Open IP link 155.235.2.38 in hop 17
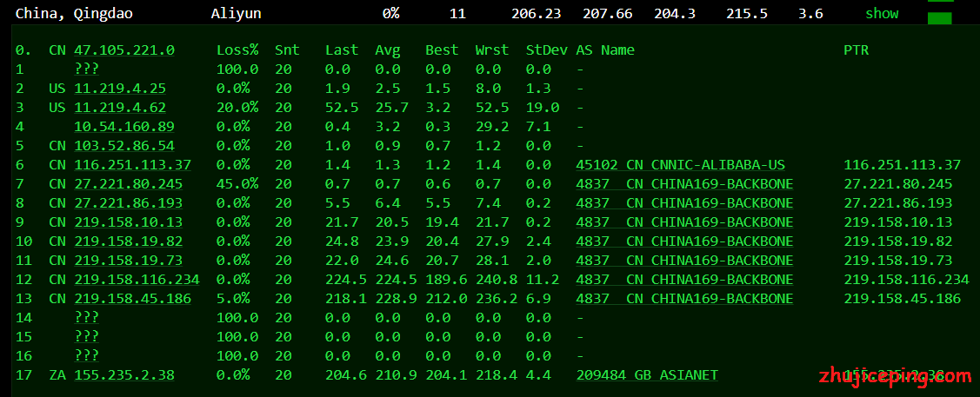This screenshot has height=397, width=980. pyautogui.click(x=124, y=374)
